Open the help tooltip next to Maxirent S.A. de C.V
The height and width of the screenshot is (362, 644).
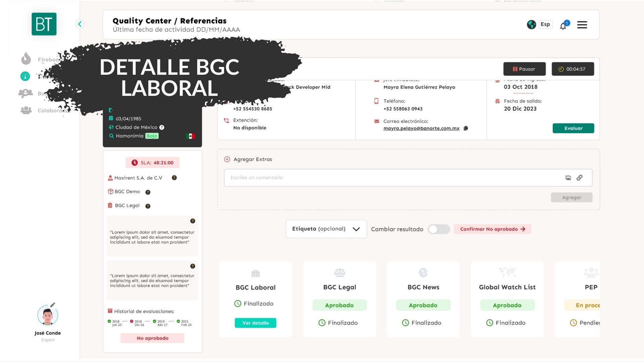point(174,178)
